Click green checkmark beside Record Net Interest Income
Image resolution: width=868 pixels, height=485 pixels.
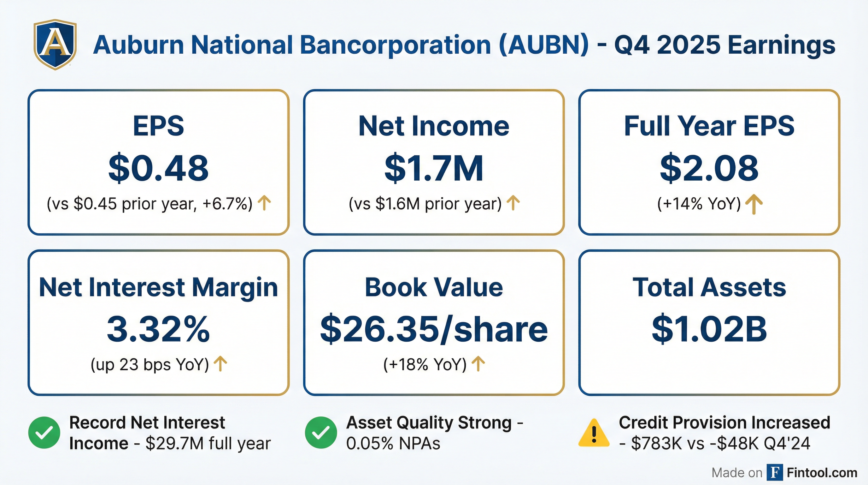pyautogui.click(x=44, y=433)
